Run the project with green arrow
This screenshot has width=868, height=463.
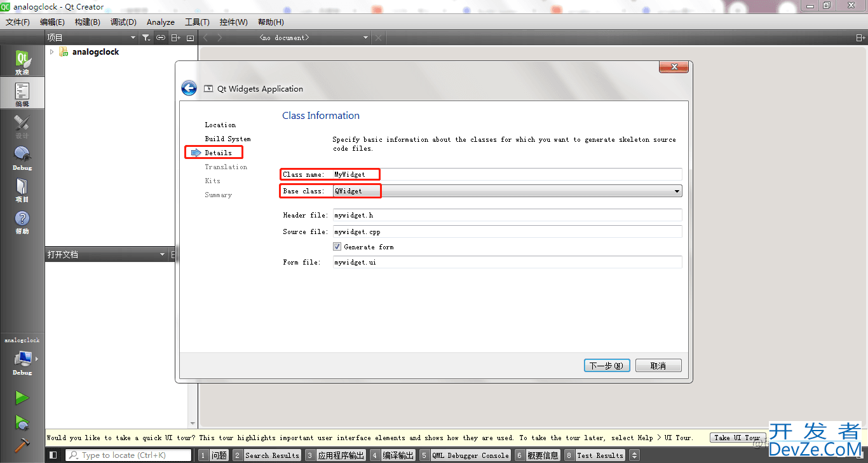(22, 398)
